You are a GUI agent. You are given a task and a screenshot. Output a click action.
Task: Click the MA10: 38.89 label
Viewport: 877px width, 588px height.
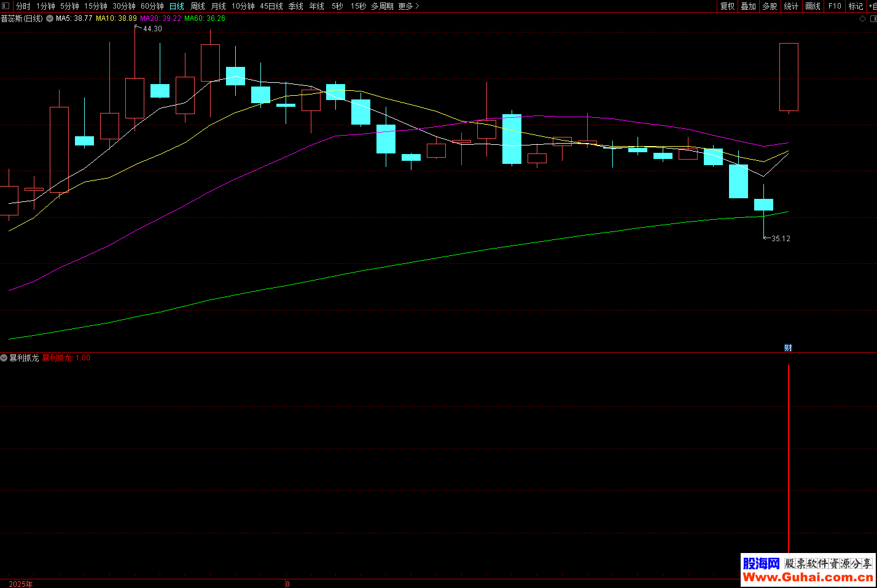tap(116, 18)
